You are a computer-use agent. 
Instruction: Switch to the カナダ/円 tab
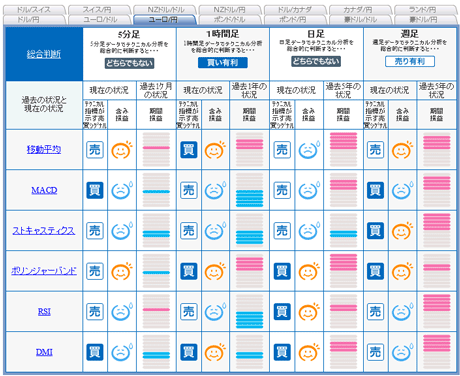click(360, 10)
